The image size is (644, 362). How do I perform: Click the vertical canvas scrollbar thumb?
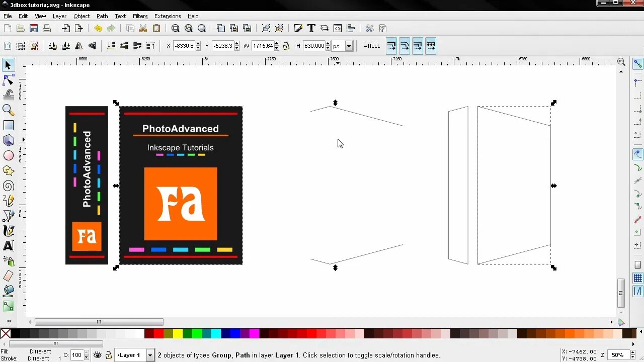pos(621,294)
